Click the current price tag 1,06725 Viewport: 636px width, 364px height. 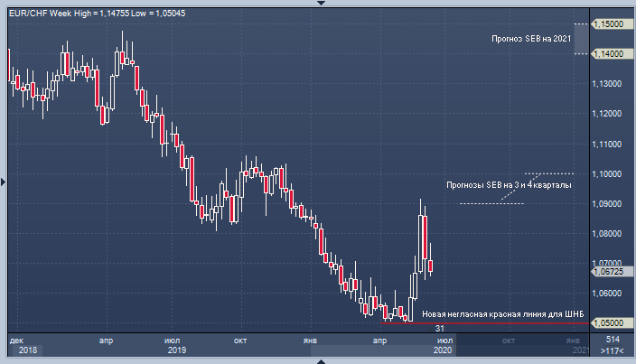(x=610, y=270)
